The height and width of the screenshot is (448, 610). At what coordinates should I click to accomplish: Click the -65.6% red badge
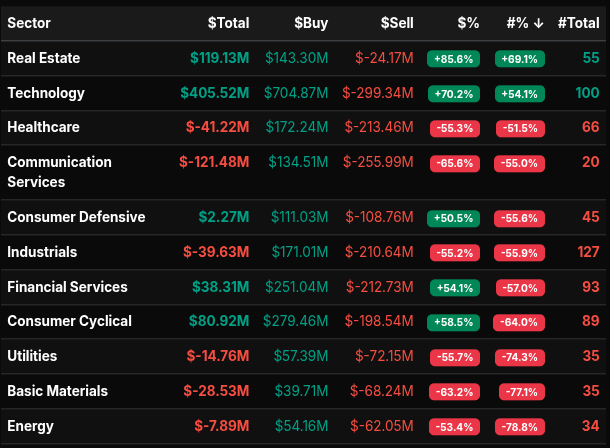(455, 163)
